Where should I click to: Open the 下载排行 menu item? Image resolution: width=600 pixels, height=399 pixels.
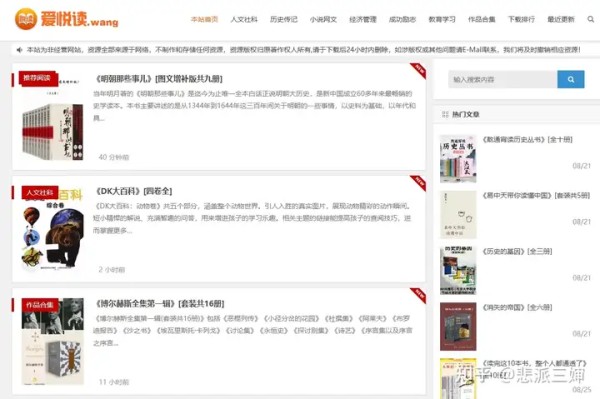521,19
